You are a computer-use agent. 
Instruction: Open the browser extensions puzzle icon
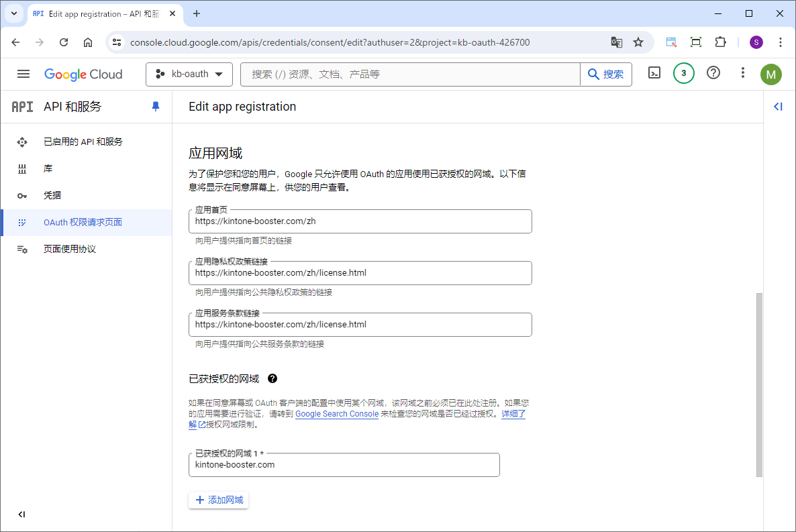[x=720, y=42]
